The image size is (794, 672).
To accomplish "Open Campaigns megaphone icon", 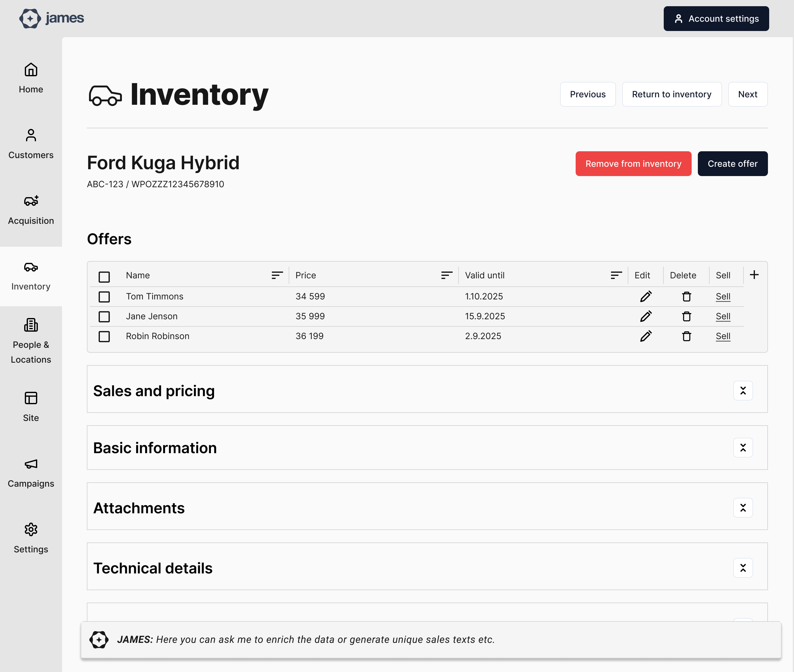I will [x=31, y=464].
